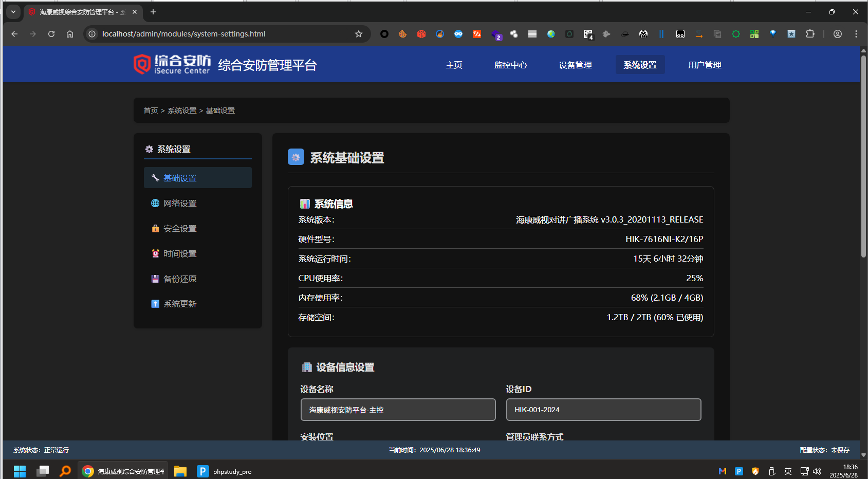Bookmark this page with the star icon
Viewport: 868px width, 479px height.
pyautogui.click(x=359, y=34)
